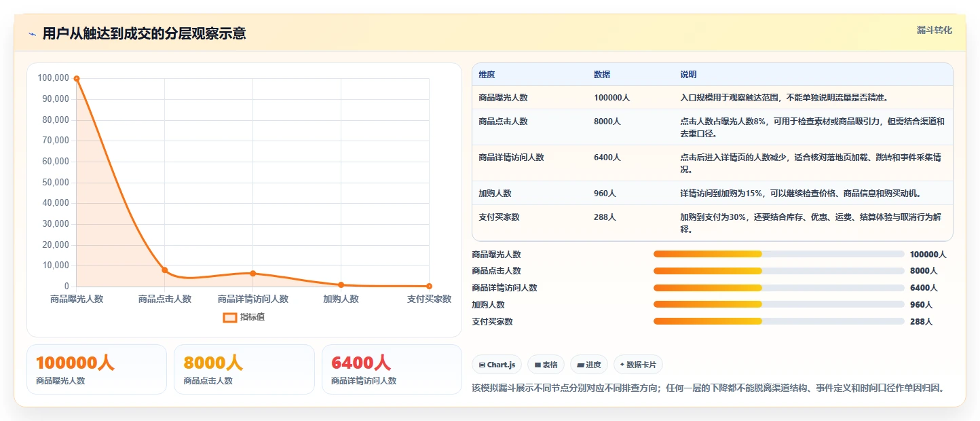
Task: Click the 加购人数 x-axis label
Action: [x=341, y=299]
